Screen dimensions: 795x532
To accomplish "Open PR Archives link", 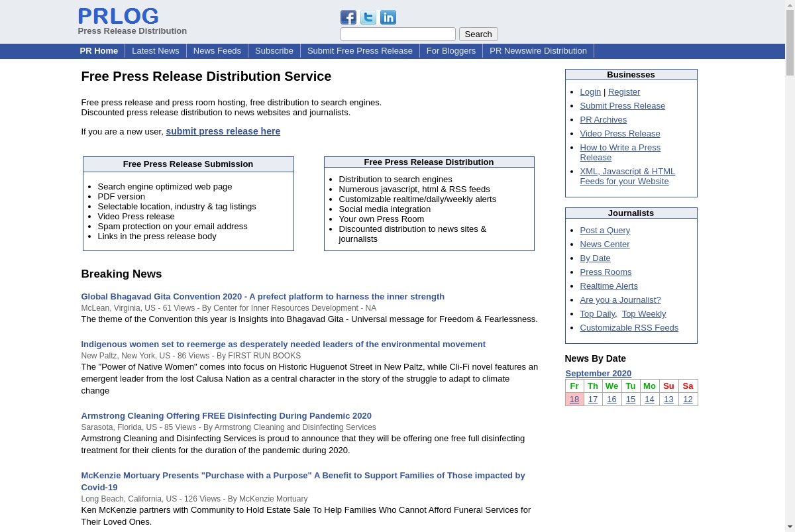I will (x=604, y=120).
